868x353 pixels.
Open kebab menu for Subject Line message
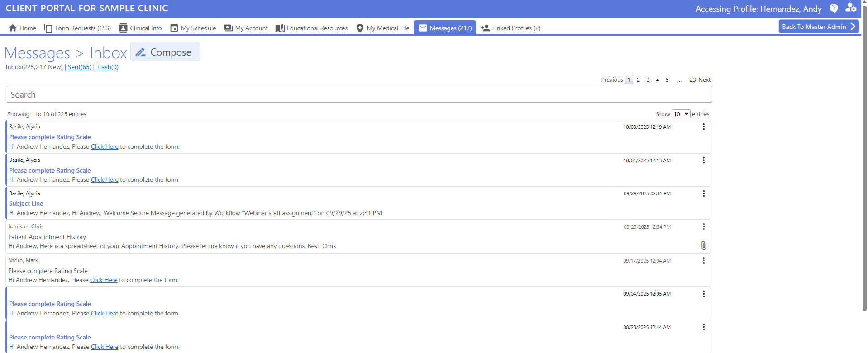pyautogui.click(x=703, y=193)
